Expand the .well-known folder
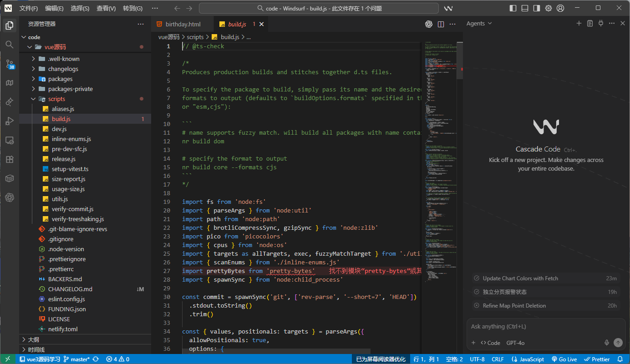 click(x=33, y=59)
